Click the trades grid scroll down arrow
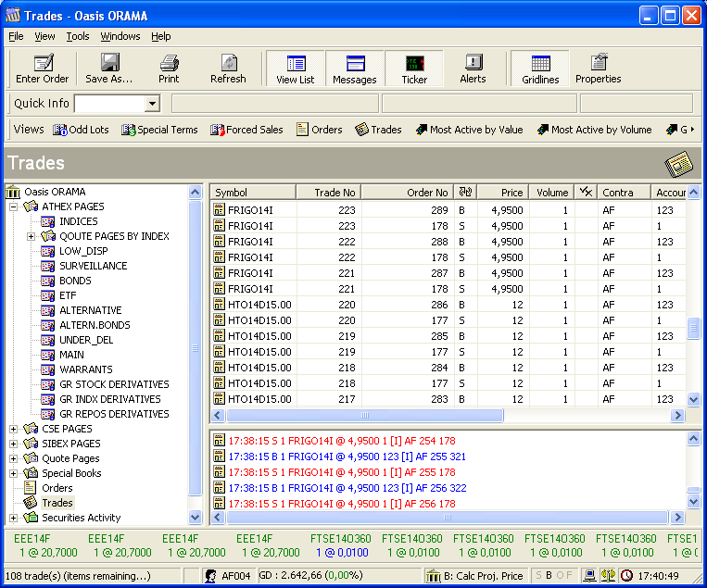 [693, 399]
